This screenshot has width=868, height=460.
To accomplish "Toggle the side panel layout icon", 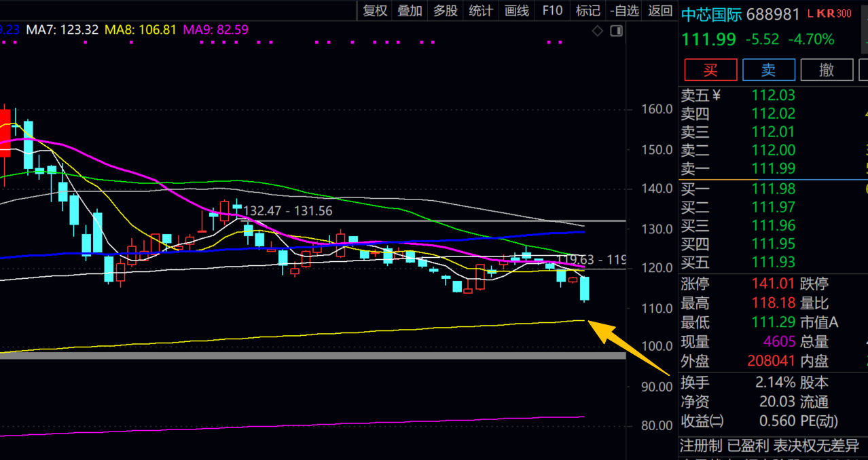I will [x=616, y=31].
